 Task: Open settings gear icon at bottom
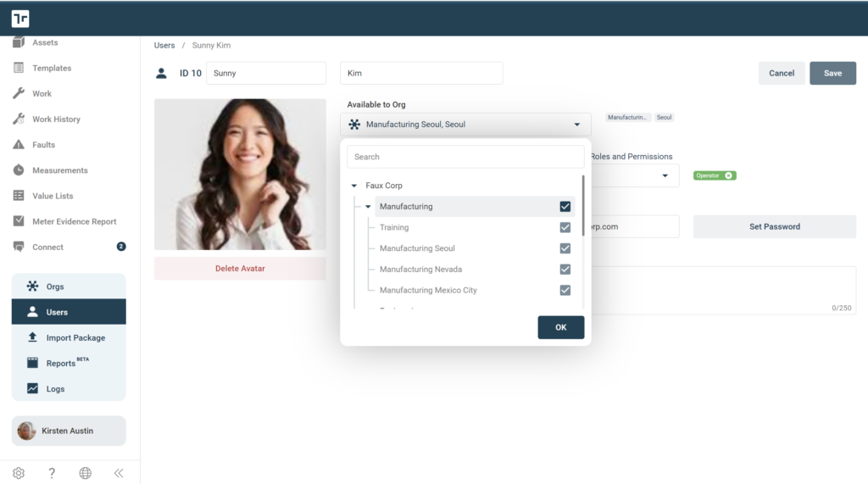[x=19, y=473]
